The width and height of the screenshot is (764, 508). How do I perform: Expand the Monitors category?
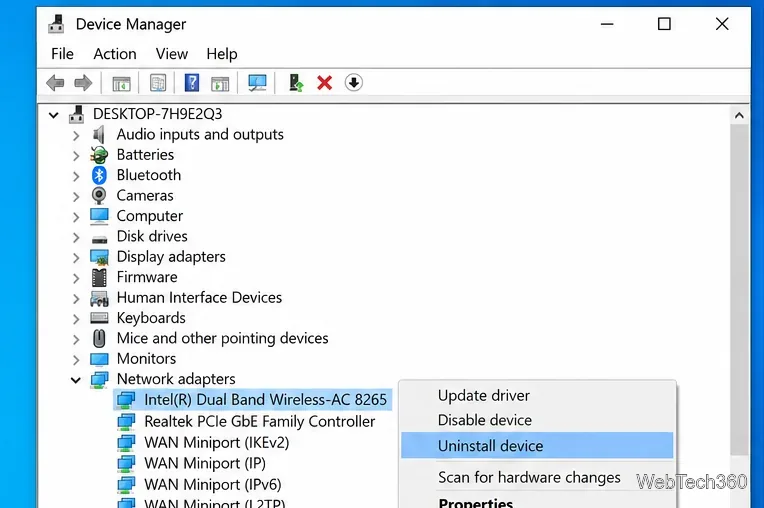(76, 360)
